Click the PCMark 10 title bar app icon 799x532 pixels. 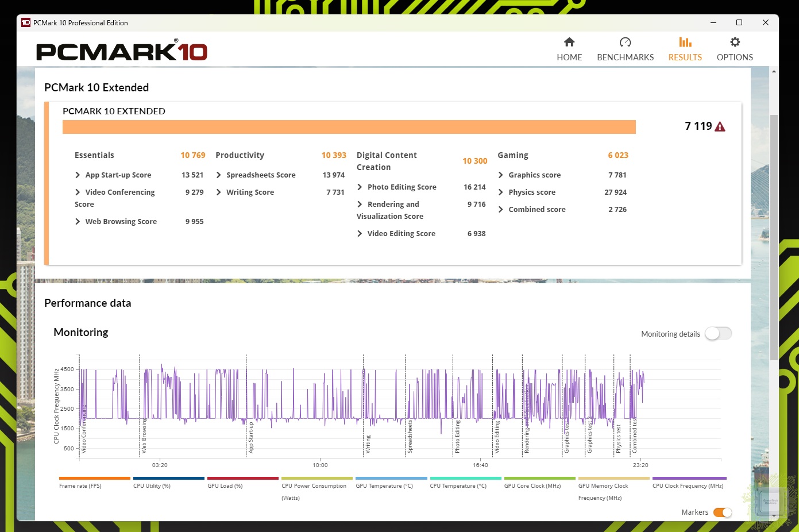[x=26, y=23]
